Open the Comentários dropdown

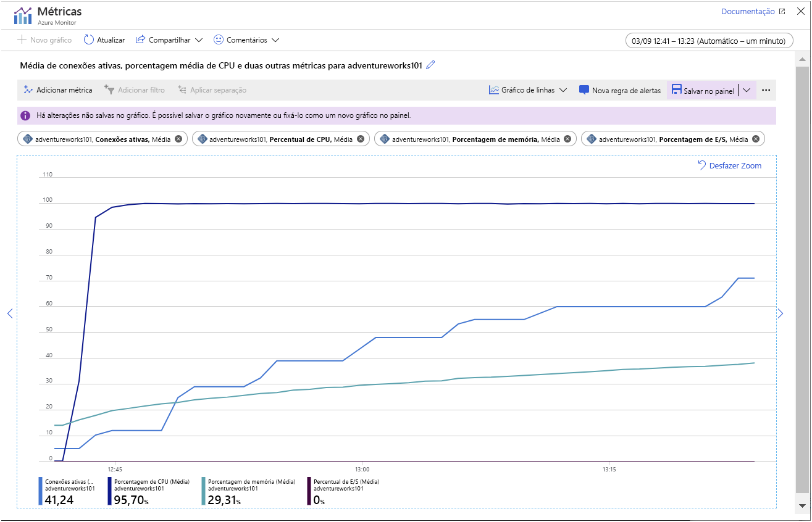point(246,39)
